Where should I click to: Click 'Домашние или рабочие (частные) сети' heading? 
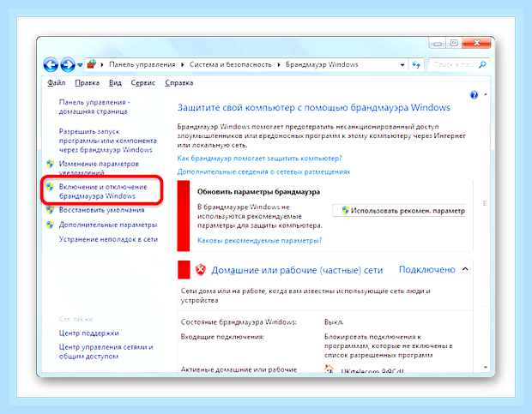click(x=297, y=270)
